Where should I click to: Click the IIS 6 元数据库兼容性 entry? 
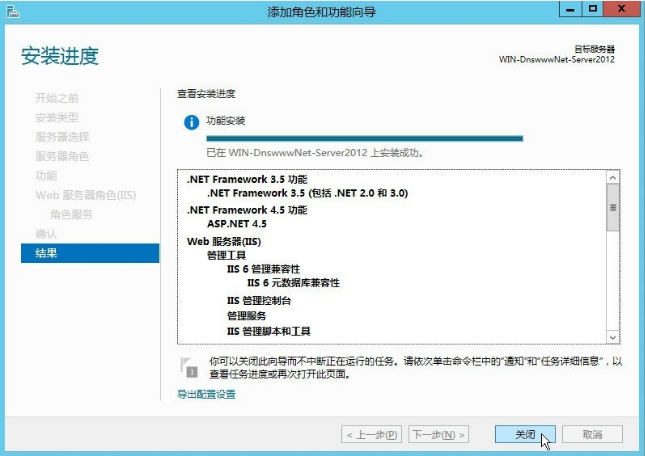(293, 283)
